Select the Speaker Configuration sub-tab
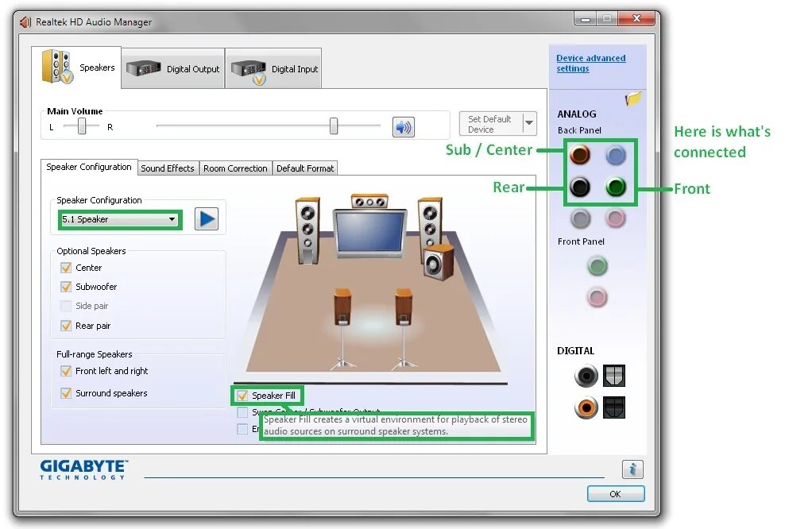 (89, 167)
